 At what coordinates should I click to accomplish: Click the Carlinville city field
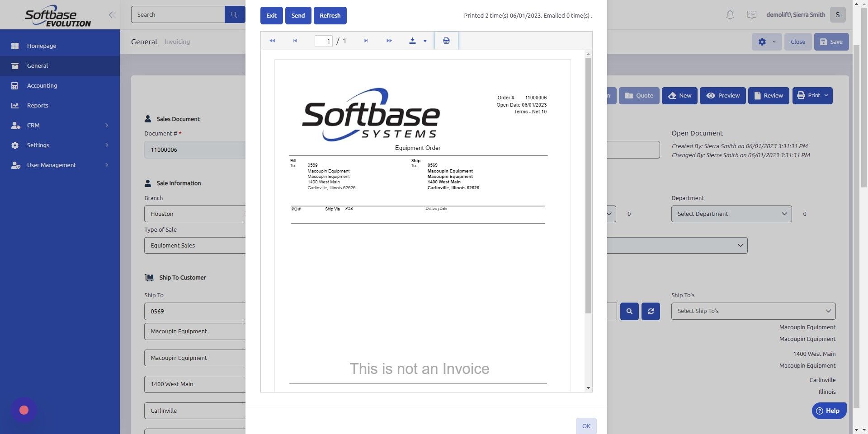[x=195, y=411]
